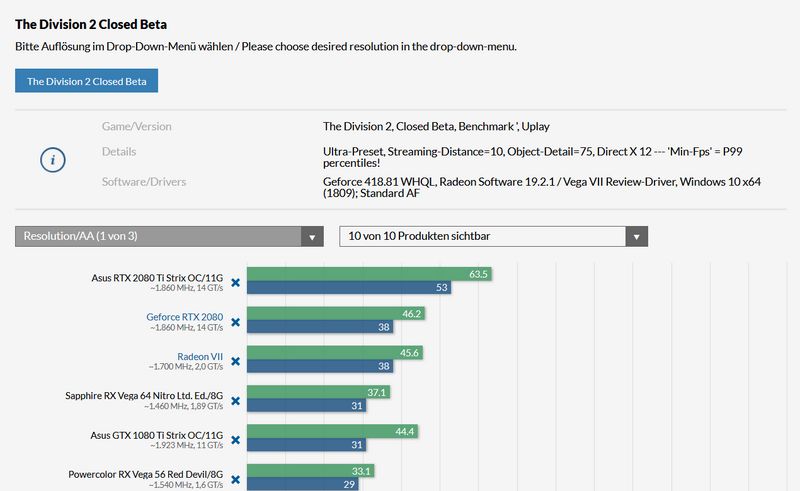This screenshot has width=800, height=491.
Task: Open the Geforce RTX 2080 link
Action: 185,317
